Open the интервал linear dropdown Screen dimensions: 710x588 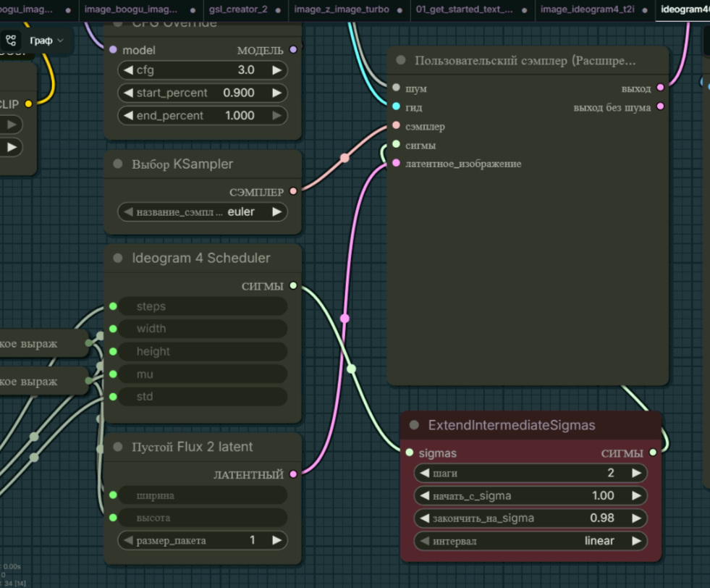click(531, 541)
